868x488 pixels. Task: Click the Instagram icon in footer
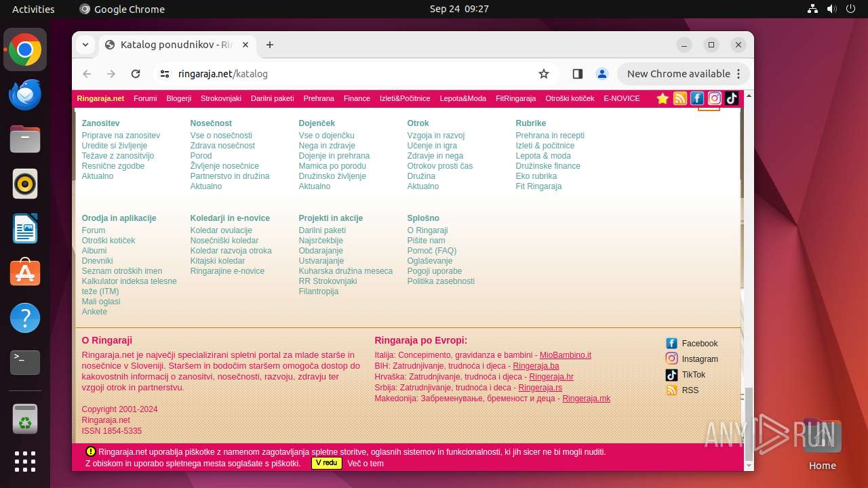tap(671, 359)
